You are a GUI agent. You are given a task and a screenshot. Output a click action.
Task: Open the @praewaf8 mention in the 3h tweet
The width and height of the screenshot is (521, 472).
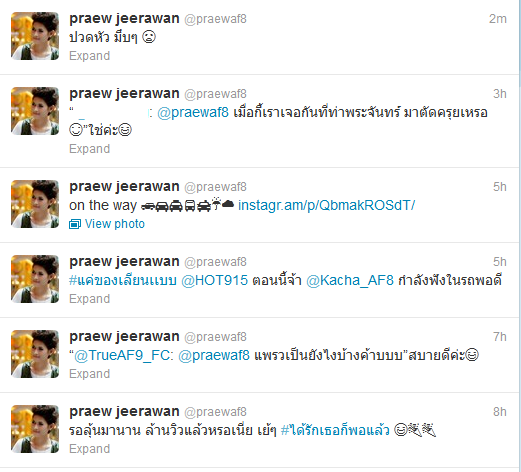coord(193,113)
